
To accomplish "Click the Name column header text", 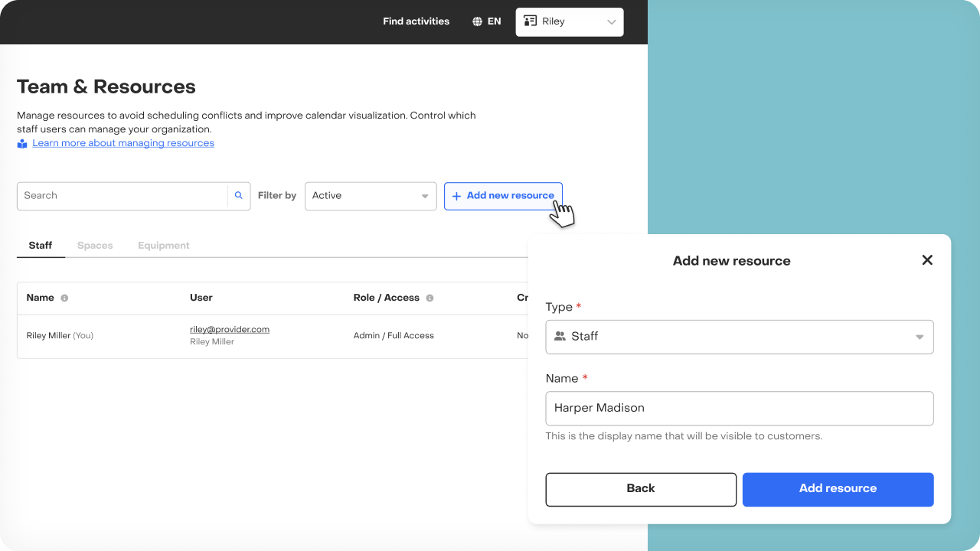I will (40, 298).
